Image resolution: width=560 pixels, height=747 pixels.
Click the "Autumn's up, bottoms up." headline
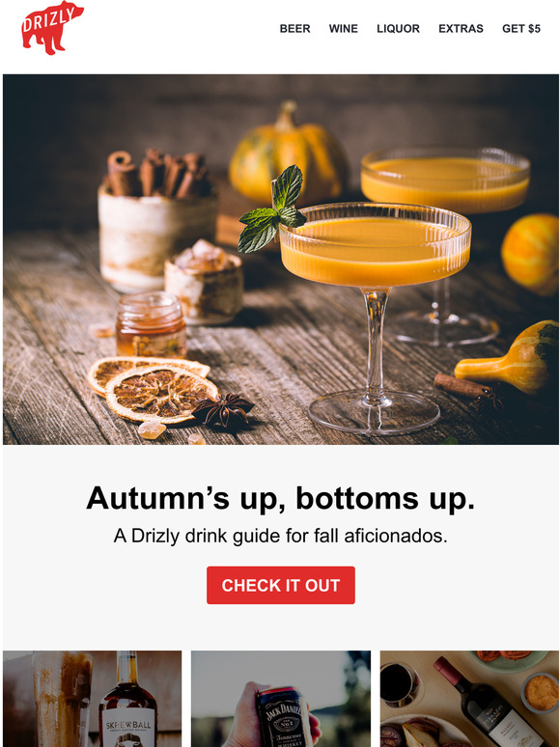(281, 499)
